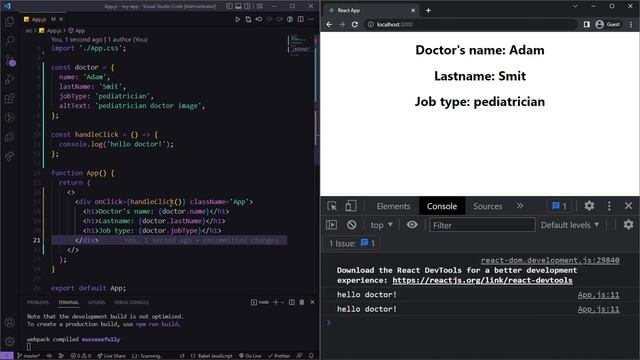Click the split editor icon

tap(301, 19)
